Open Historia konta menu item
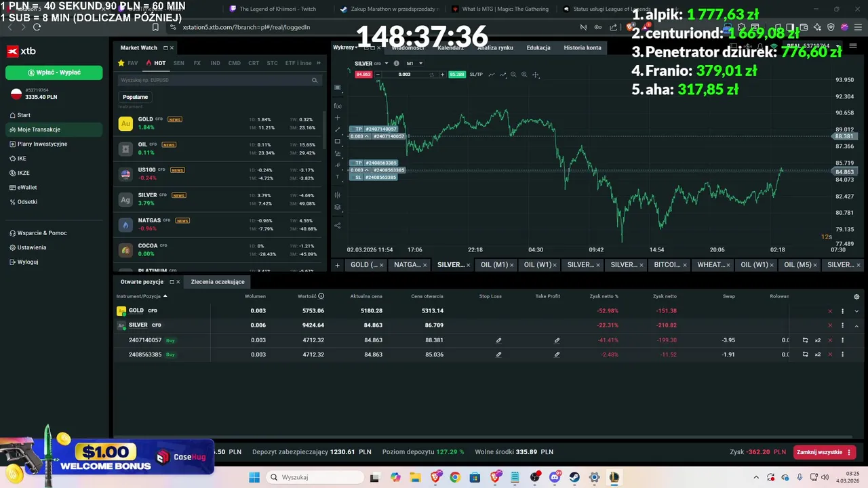 [583, 47]
